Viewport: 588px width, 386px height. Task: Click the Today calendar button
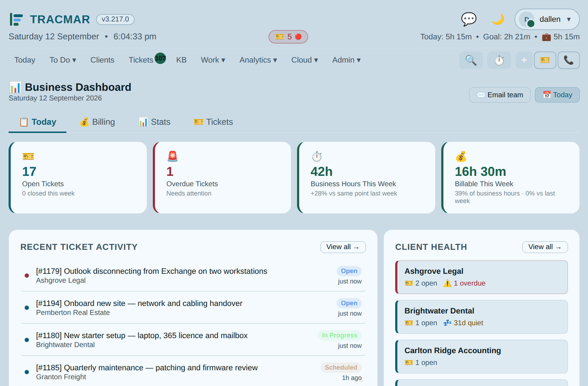tap(557, 95)
